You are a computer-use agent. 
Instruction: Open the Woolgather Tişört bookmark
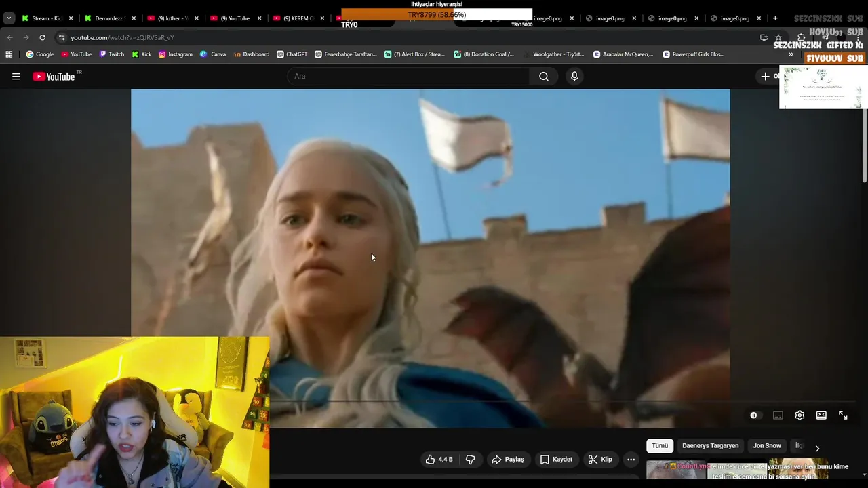(x=553, y=54)
